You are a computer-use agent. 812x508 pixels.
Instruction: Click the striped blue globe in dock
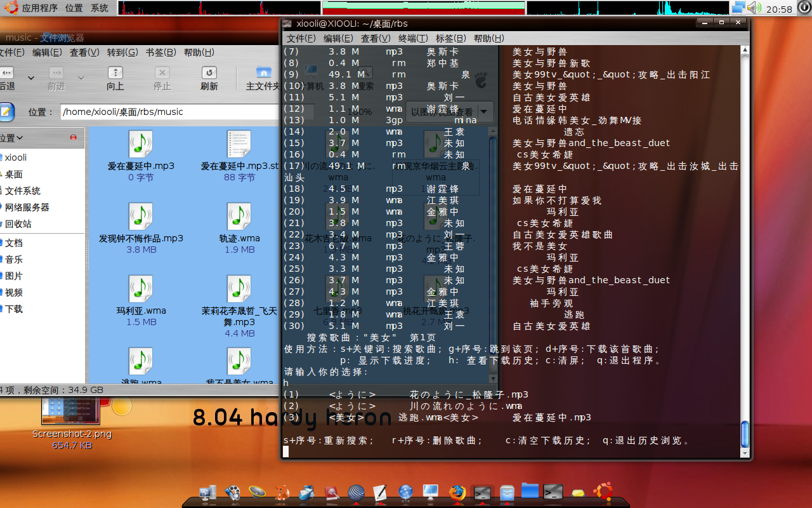[x=357, y=493]
